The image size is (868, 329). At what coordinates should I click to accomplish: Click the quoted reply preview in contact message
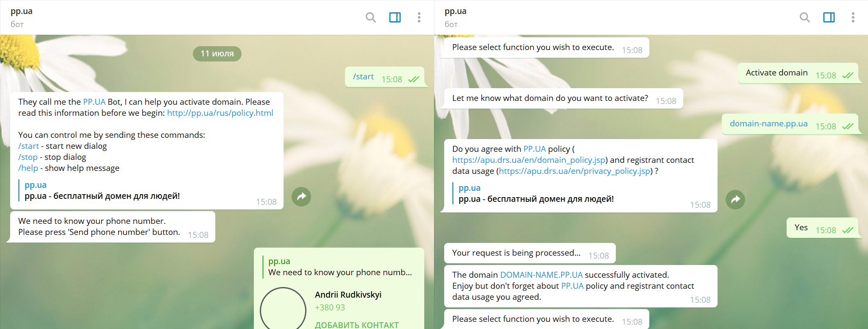[339, 267]
